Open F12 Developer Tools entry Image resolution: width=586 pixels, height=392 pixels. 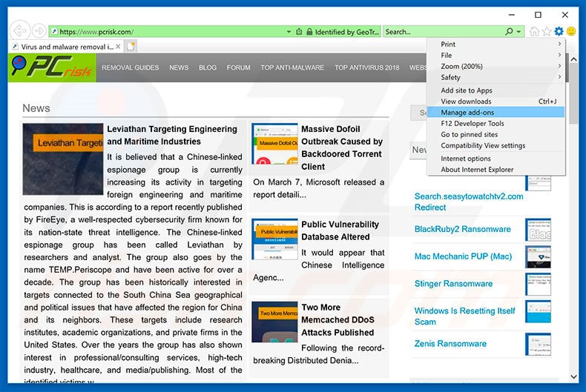point(496,123)
